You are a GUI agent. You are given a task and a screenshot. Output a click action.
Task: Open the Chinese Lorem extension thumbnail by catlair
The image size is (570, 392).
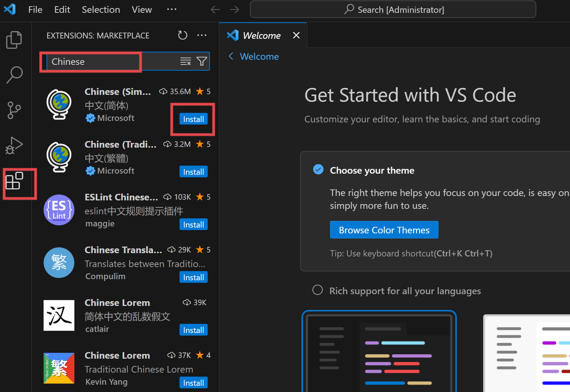59,316
